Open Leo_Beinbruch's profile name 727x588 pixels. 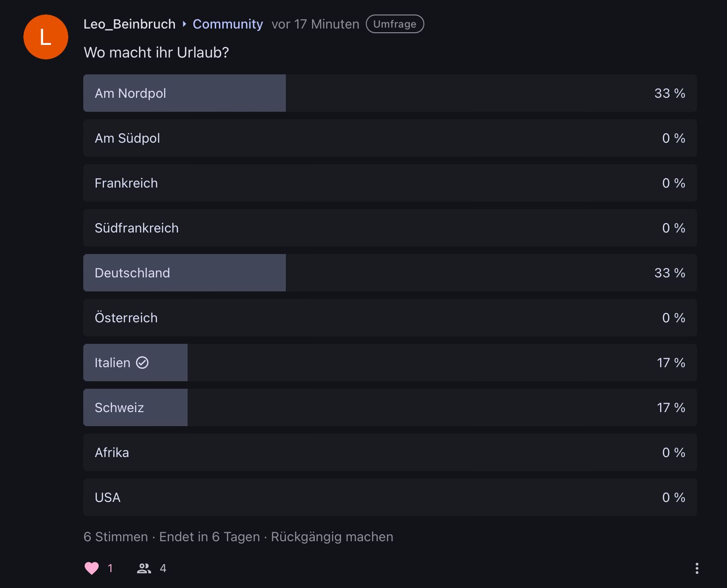[130, 24]
